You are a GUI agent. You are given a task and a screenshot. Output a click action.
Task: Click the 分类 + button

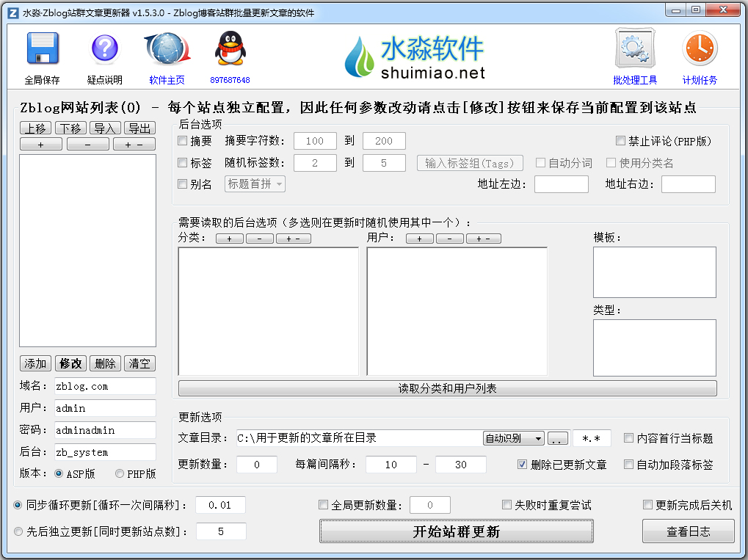point(230,239)
